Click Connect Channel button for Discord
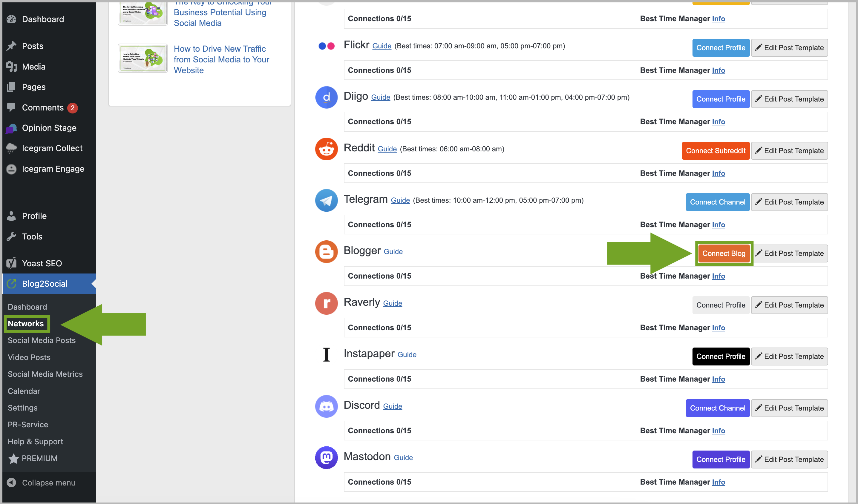Viewport: 858px width, 504px height. (x=717, y=408)
